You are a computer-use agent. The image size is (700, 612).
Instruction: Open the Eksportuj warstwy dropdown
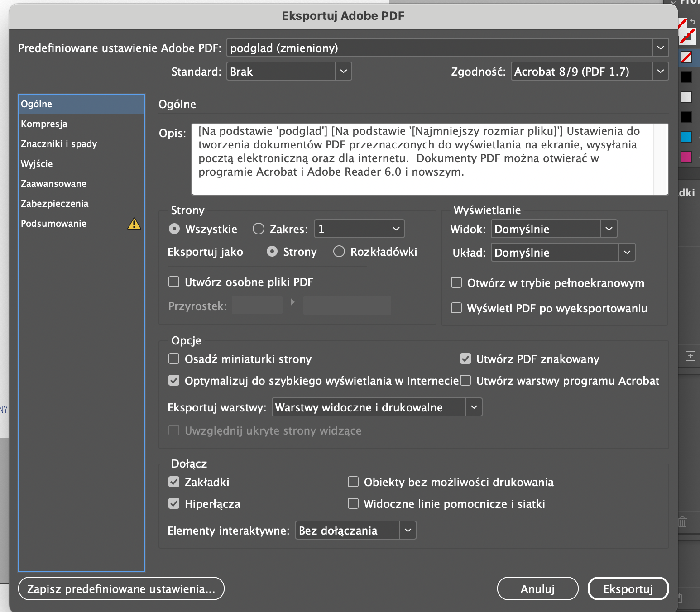[x=377, y=407]
